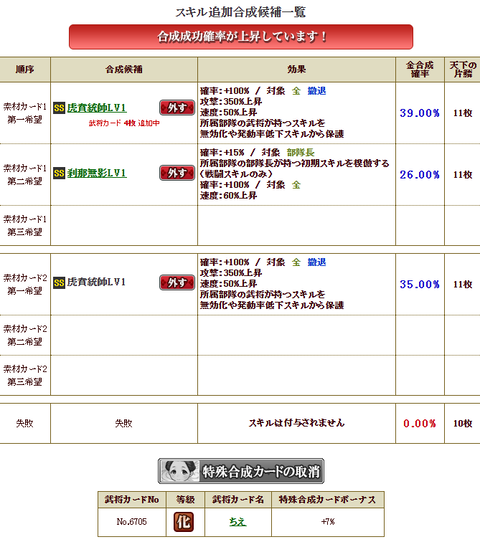Screen dimensions: 480x542
Task: Open 刹那無影LV1 skill link
Action: point(97,173)
